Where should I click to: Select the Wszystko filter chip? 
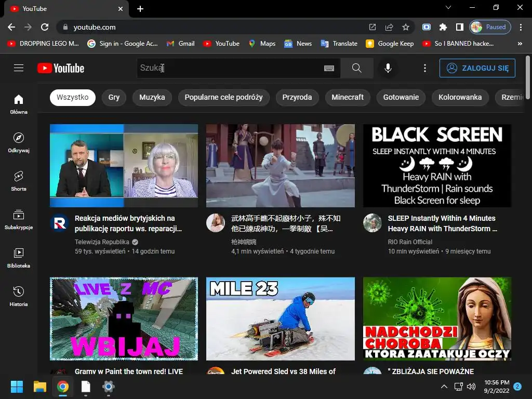pos(73,97)
